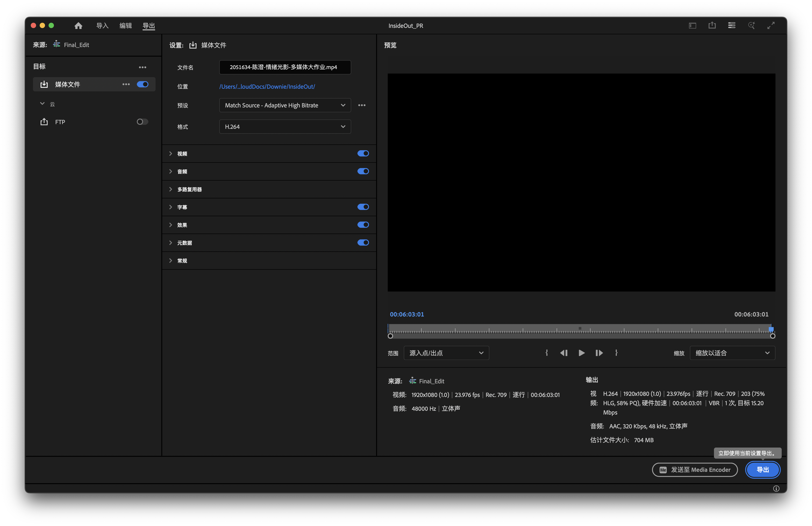Viewport: 812px width, 526px height.
Task: Click the FTP upload icon
Action: click(44, 121)
